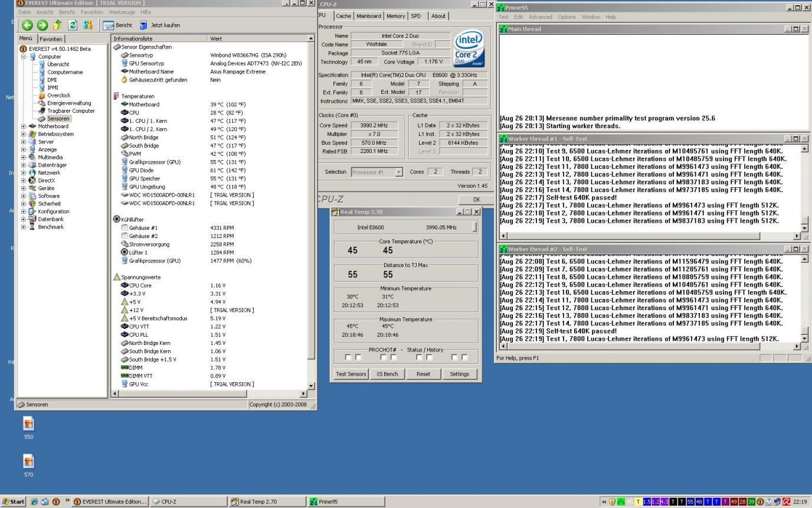Click XS Bench button in Real Temp

tap(387, 373)
